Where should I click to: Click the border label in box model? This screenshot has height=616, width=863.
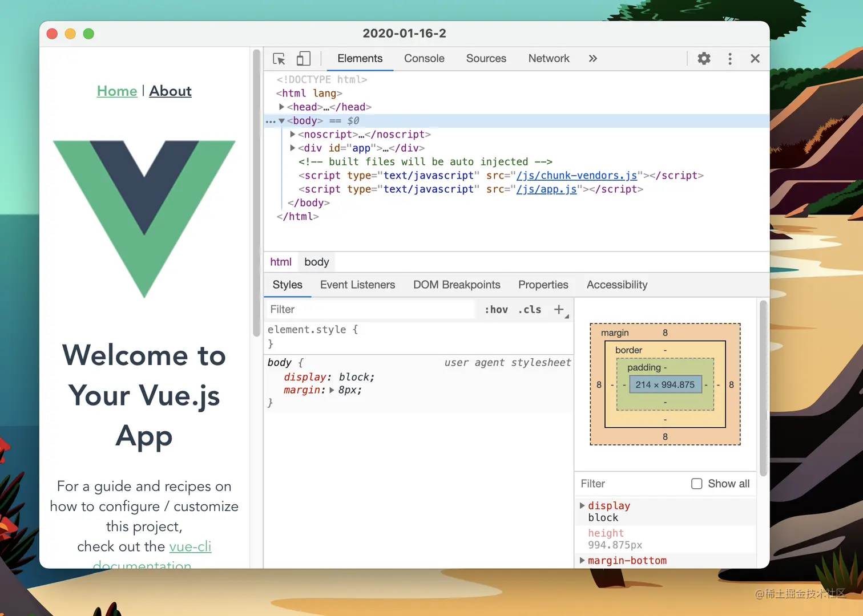[628, 350]
